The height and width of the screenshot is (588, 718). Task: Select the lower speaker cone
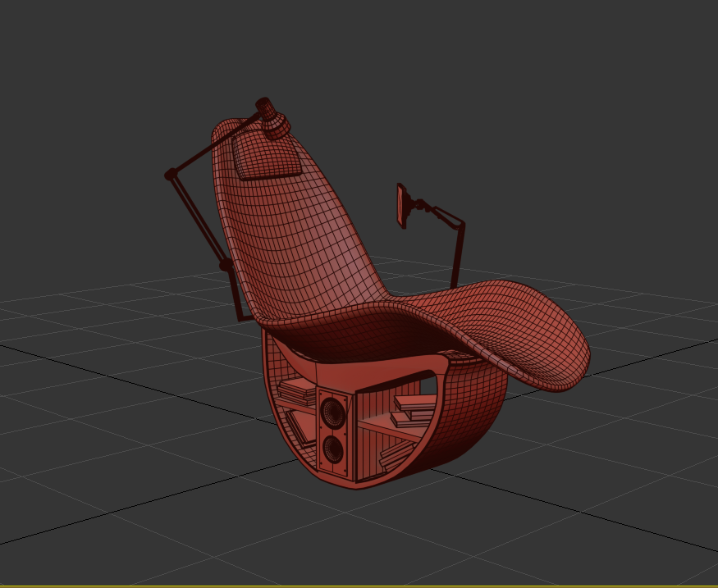pyautogui.click(x=332, y=448)
